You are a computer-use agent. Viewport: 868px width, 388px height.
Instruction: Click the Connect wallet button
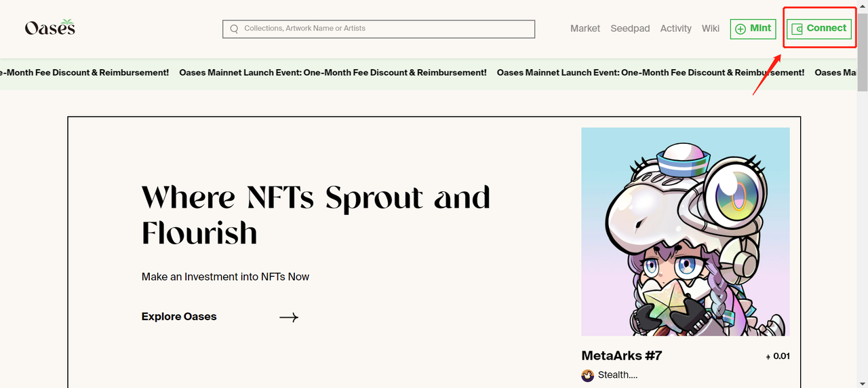819,29
